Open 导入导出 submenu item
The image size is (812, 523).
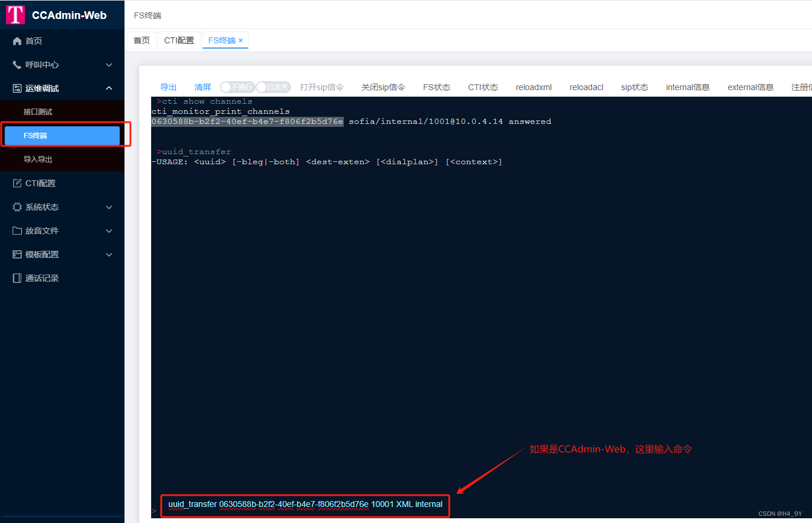point(62,160)
